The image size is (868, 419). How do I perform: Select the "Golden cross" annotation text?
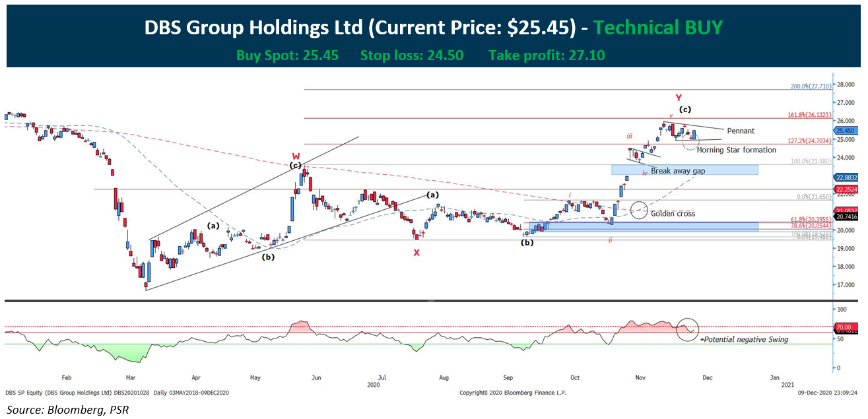point(673,213)
